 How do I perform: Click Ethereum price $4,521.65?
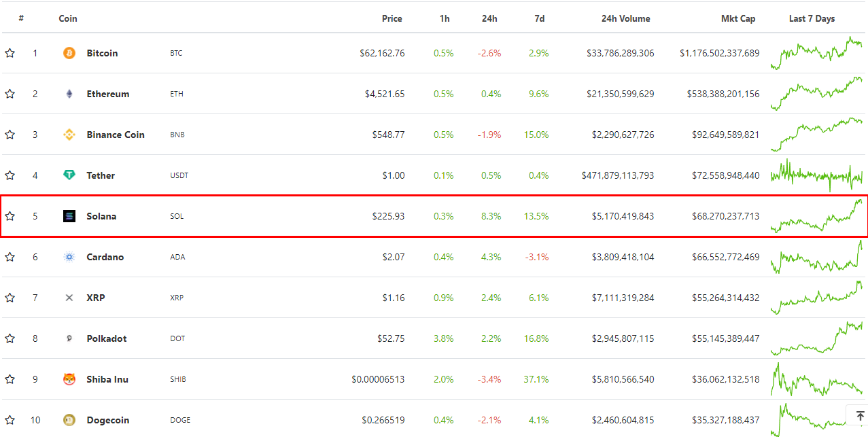coord(385,94)
